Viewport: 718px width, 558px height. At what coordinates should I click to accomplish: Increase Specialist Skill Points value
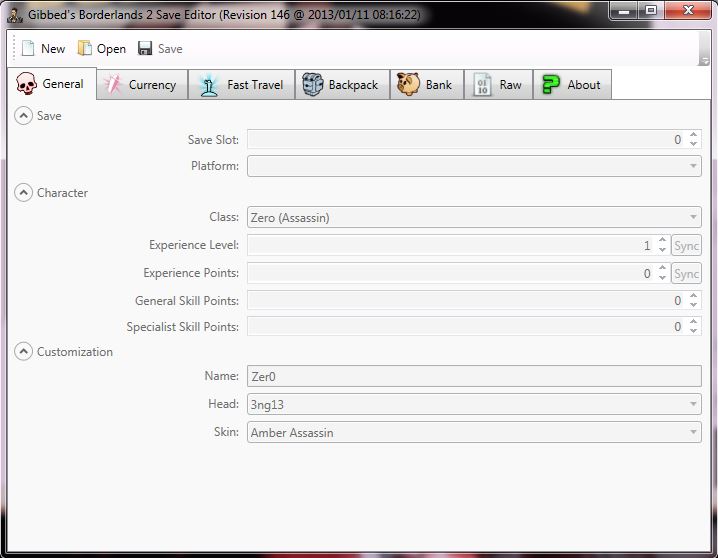pos(693,322)
